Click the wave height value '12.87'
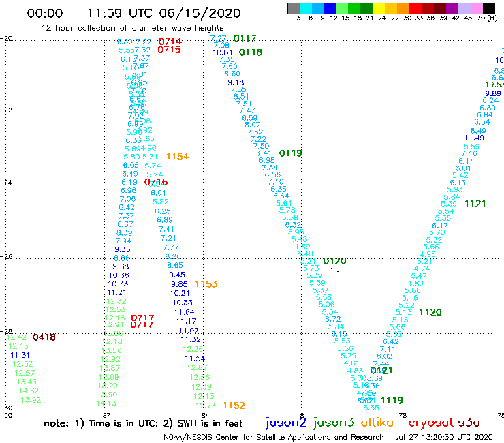This screenshot has height=443, width=504. (x=198, y=367)
